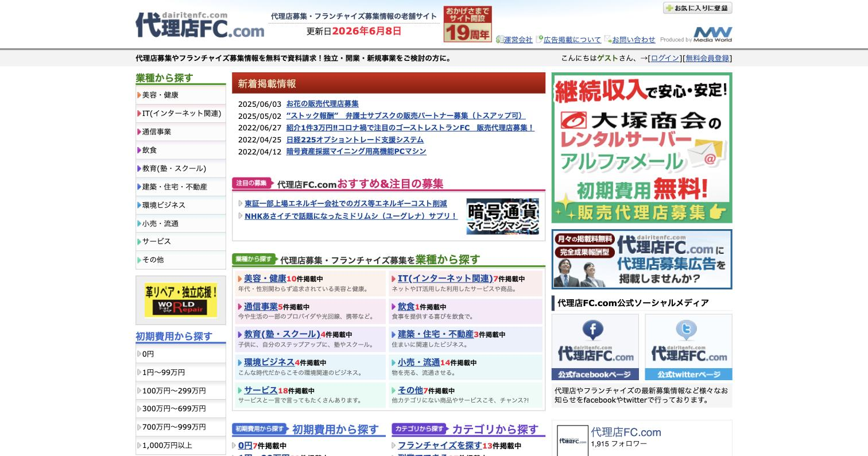The image size is (868, 456).
Task: Open 東証一部上場エネルギー会社 gas cost link
Action: click(x=346, y=204)
